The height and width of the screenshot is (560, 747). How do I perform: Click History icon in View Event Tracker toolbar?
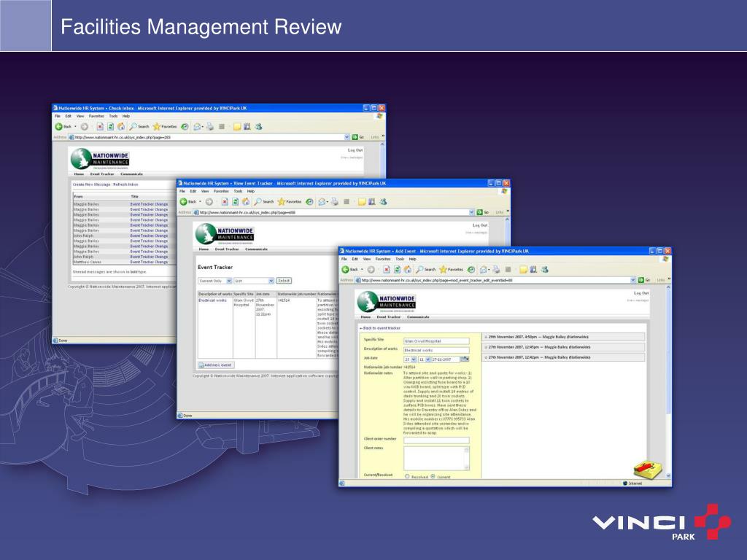click(x=309, y=202)
